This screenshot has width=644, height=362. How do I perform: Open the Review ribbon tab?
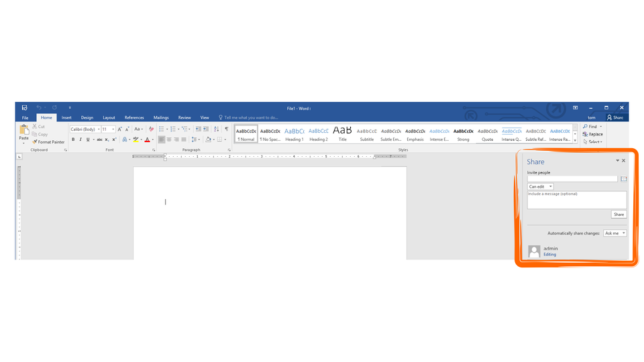tap(184, 117)
